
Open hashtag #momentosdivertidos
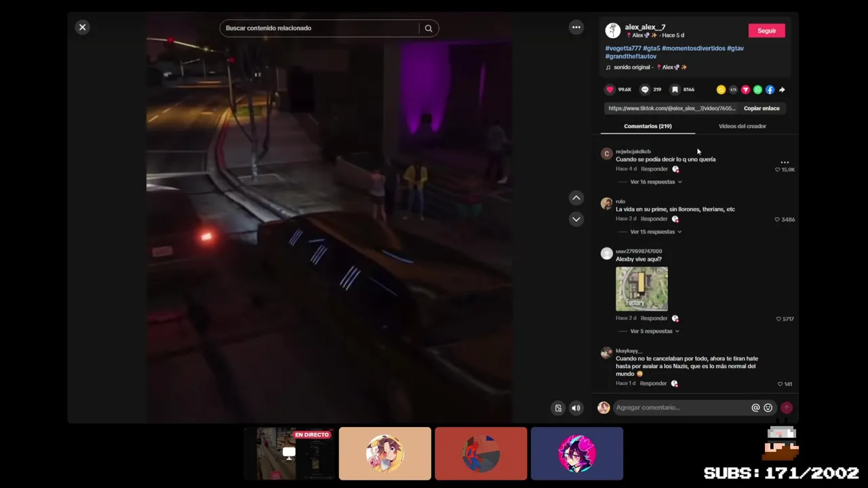tap(693, 48)
